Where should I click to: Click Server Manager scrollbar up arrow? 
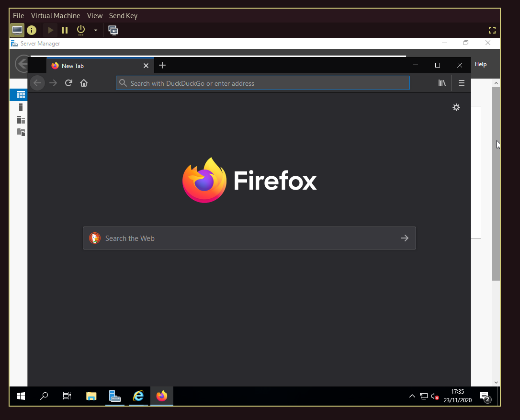coord(496,83)
